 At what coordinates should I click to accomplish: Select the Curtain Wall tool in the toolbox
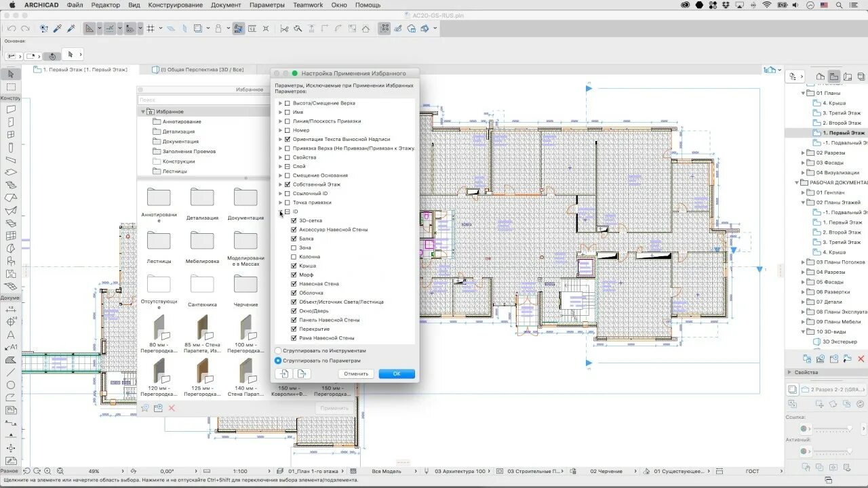pos(11,236)
